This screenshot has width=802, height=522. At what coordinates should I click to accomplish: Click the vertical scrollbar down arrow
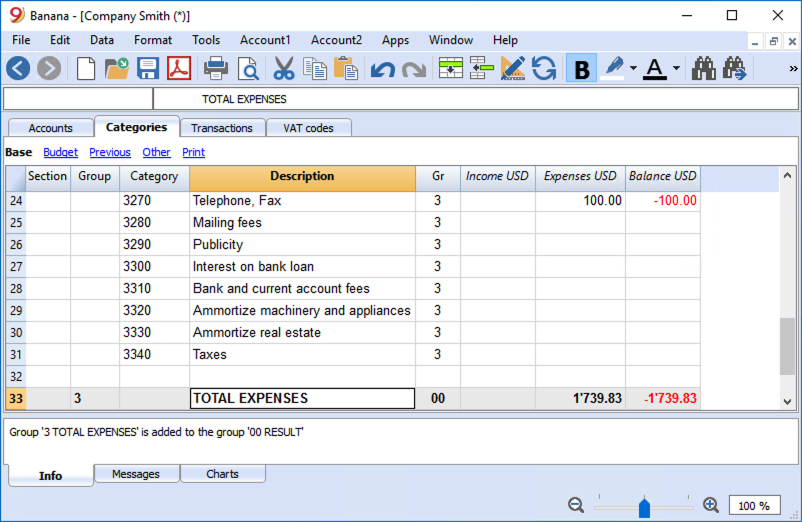(787, 402)
